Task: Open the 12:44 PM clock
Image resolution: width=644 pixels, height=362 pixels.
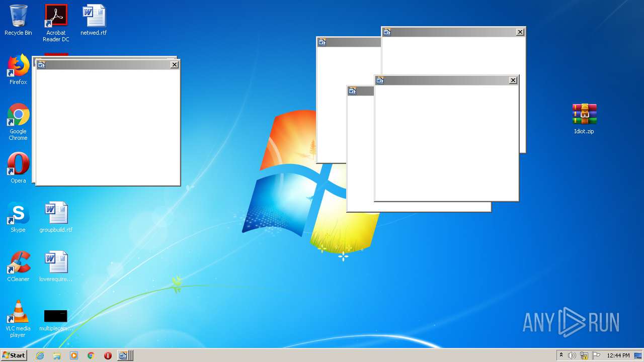Action: 618,355
